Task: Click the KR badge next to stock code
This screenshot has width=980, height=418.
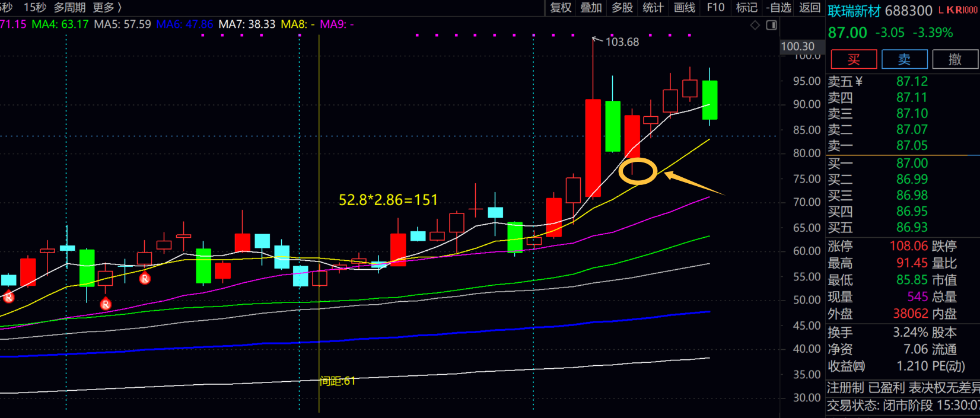Action: (x=954, y=11)
